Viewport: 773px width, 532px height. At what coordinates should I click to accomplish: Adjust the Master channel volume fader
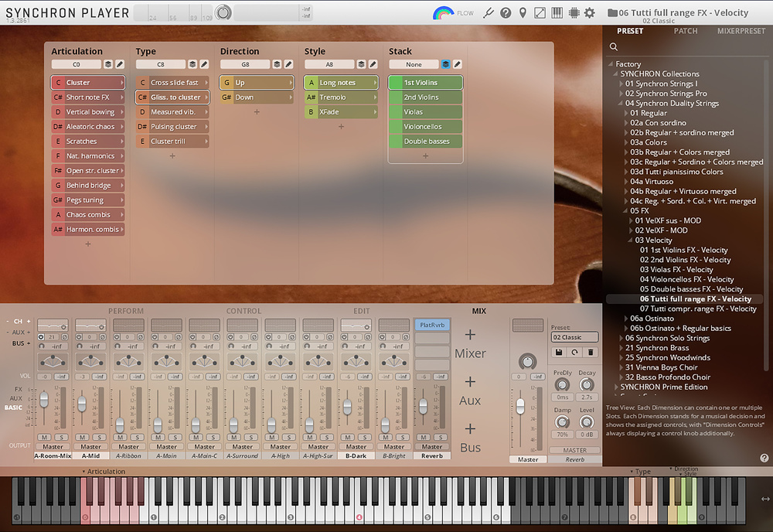pyautogui.click(x=520, y=407)
